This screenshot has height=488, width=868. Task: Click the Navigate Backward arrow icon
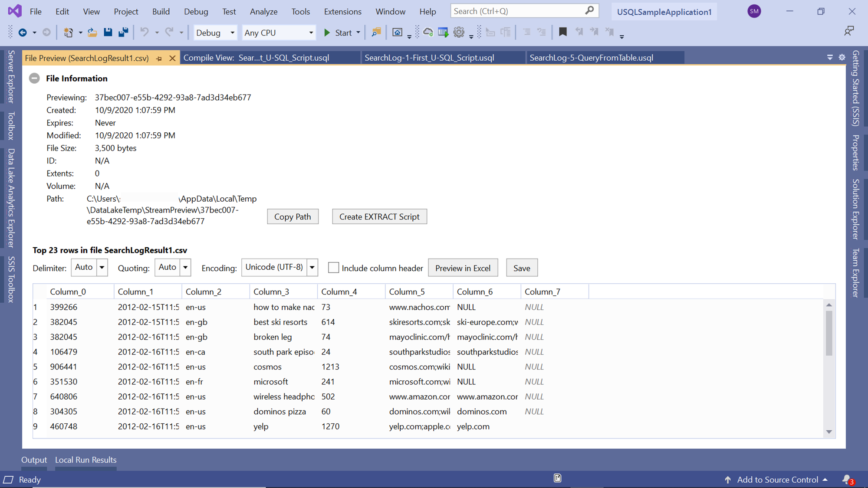click(x=23, y=33)
